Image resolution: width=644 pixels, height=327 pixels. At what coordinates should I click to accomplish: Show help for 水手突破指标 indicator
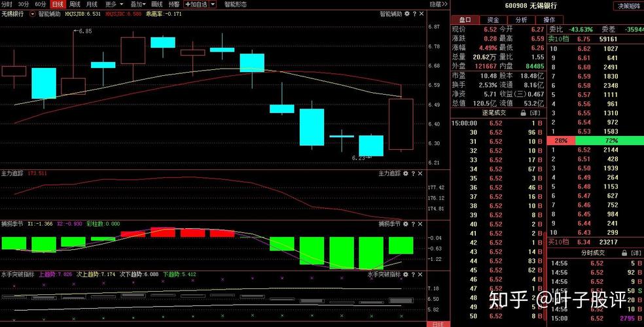point(414,275)
